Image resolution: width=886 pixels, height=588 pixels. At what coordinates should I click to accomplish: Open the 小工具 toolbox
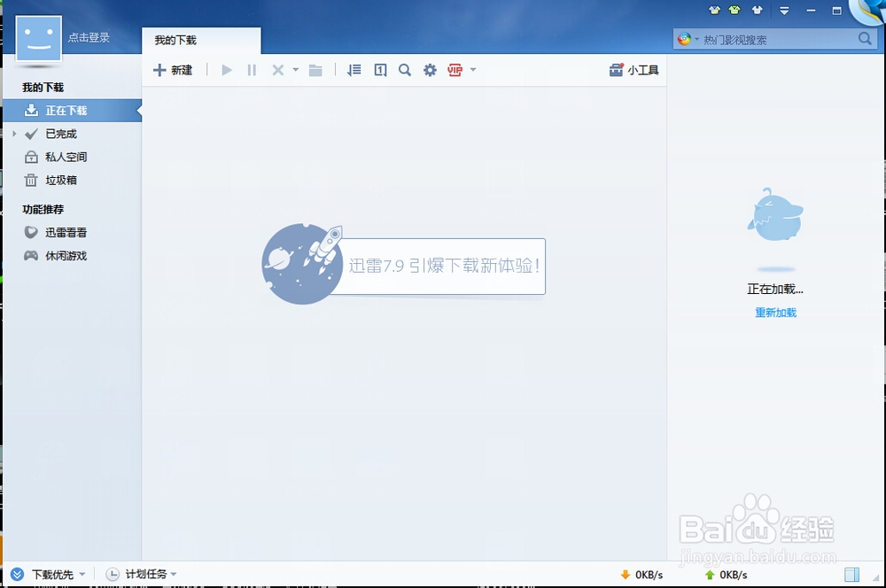[634, 70]
